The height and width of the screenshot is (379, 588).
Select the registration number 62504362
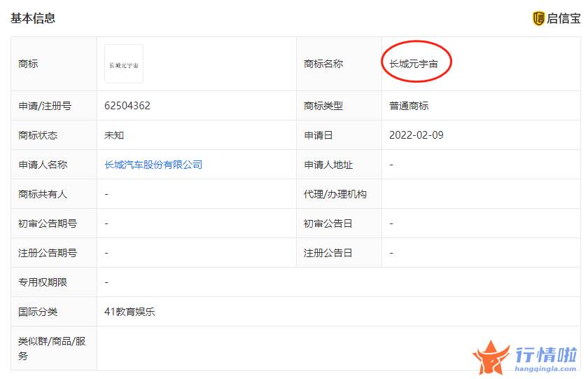click(x=127, y=106)
